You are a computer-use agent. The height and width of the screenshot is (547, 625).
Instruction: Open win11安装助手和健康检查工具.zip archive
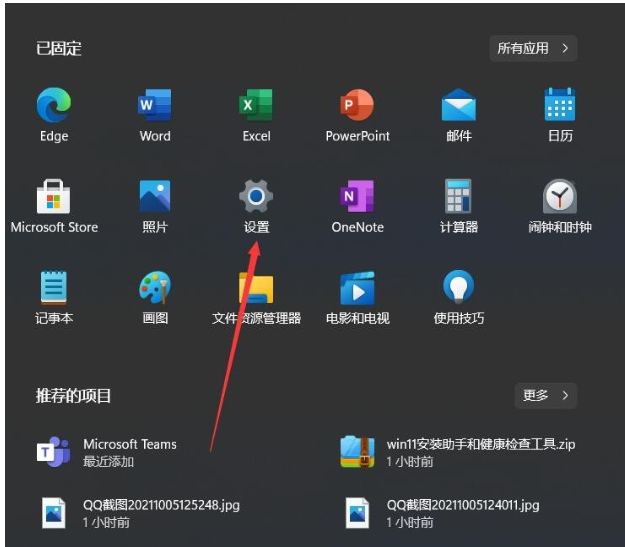[x=458, y=453]
